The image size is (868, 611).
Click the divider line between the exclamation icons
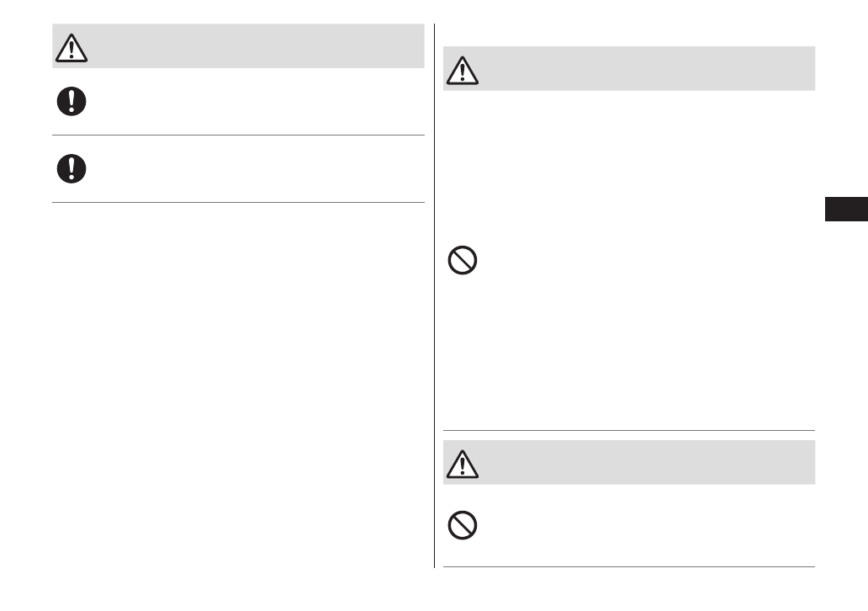pyautogui.click(x=238, y=135)
